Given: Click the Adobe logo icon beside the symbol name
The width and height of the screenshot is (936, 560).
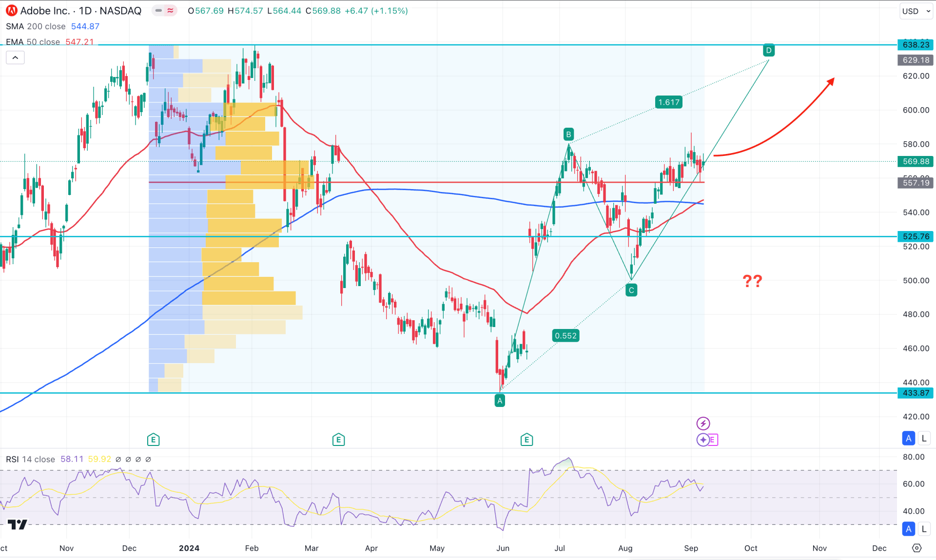Looking at the screenshot, I should tap(11, 11).
